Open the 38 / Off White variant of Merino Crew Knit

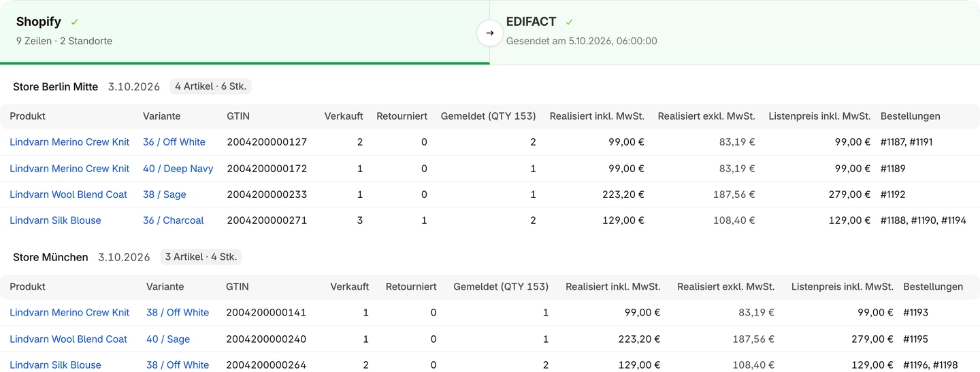pos(178,313)
